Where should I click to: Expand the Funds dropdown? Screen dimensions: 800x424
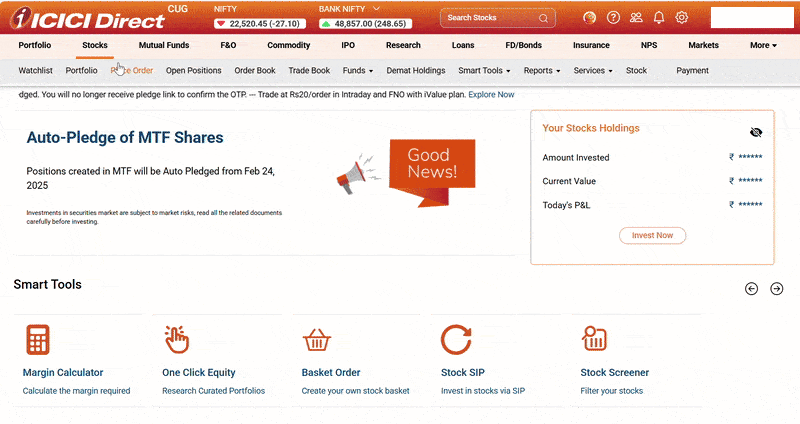357,71
